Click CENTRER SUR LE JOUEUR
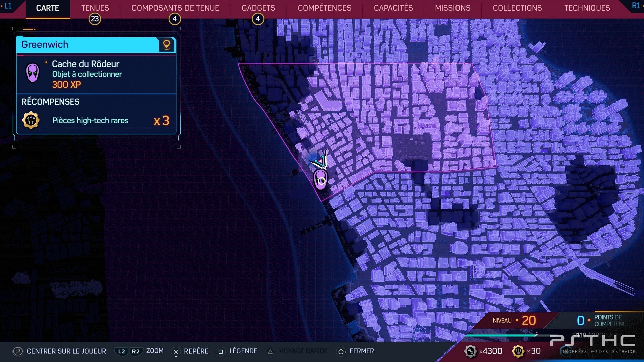This screenshot has height=362, width=644. click(66, 351)
